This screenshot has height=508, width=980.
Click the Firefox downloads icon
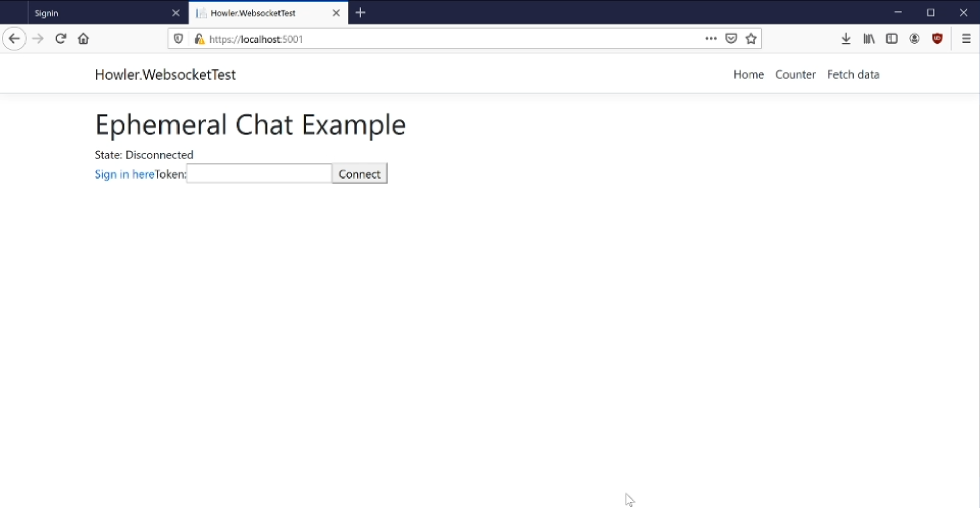coord(847,38)
